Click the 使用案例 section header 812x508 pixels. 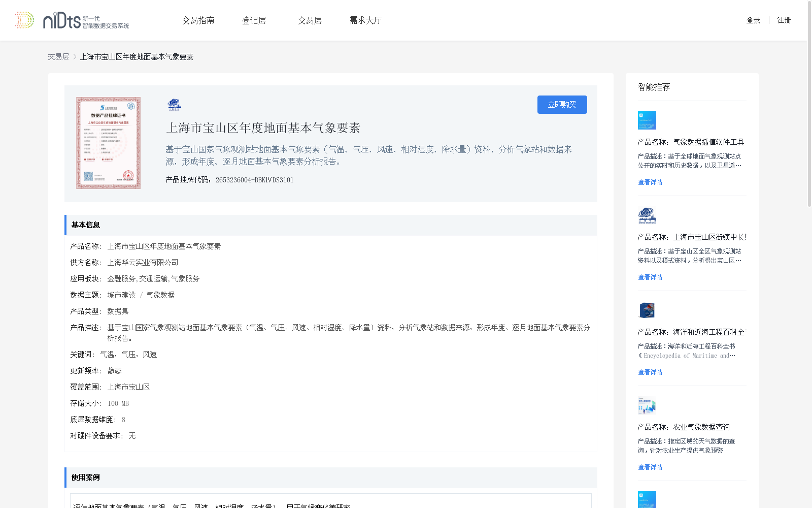click(331, 478)
